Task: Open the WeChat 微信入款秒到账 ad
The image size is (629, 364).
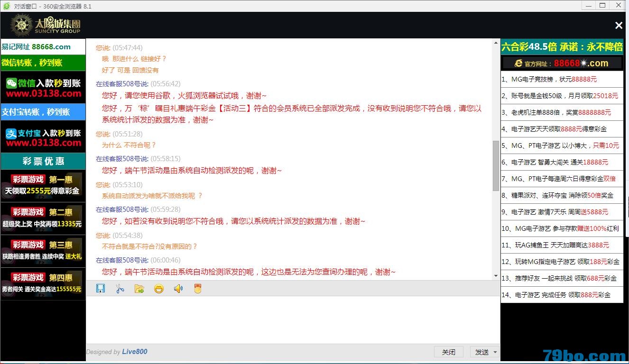Action: (43, 88)
